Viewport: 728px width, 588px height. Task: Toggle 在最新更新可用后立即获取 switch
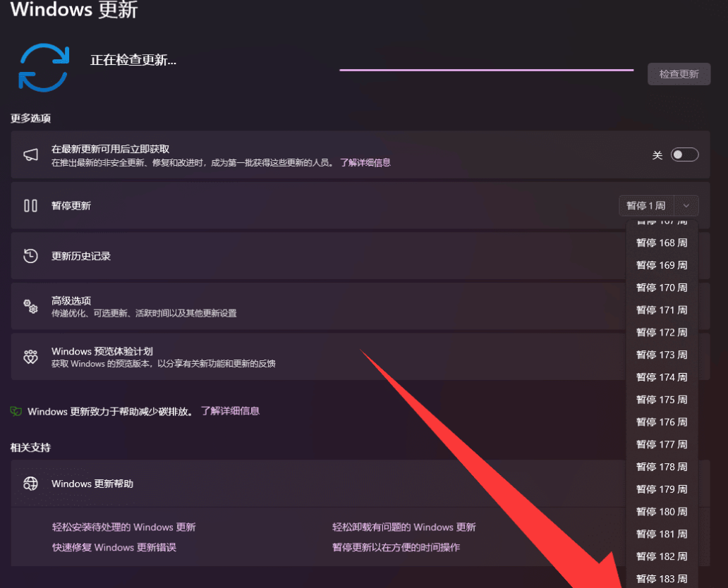(x=684, y=154)
